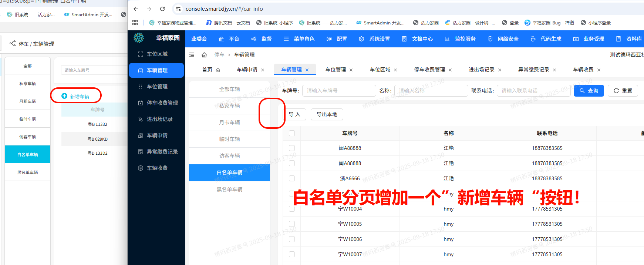Close the 车辆申请 tab
The image size is (644, 265).
point(263,70)
